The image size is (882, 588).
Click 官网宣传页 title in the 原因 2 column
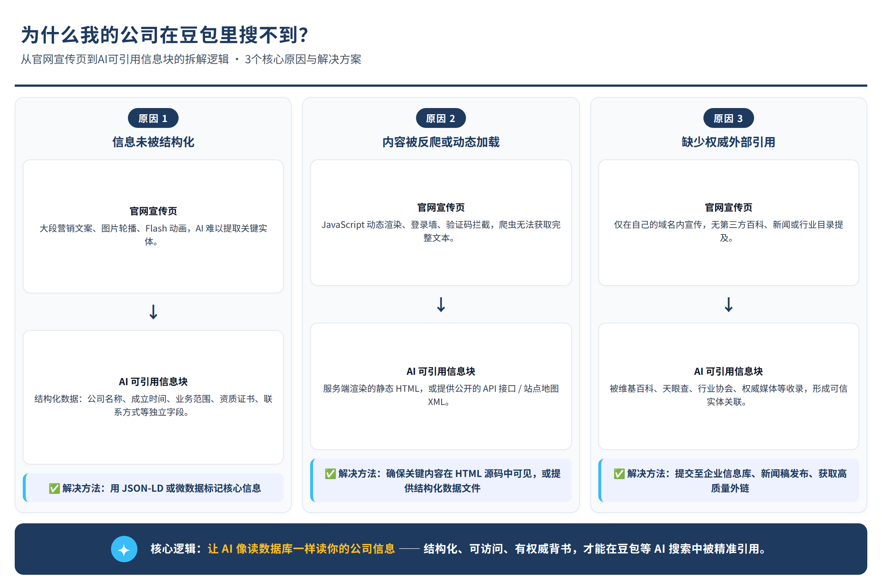(441, 207)
